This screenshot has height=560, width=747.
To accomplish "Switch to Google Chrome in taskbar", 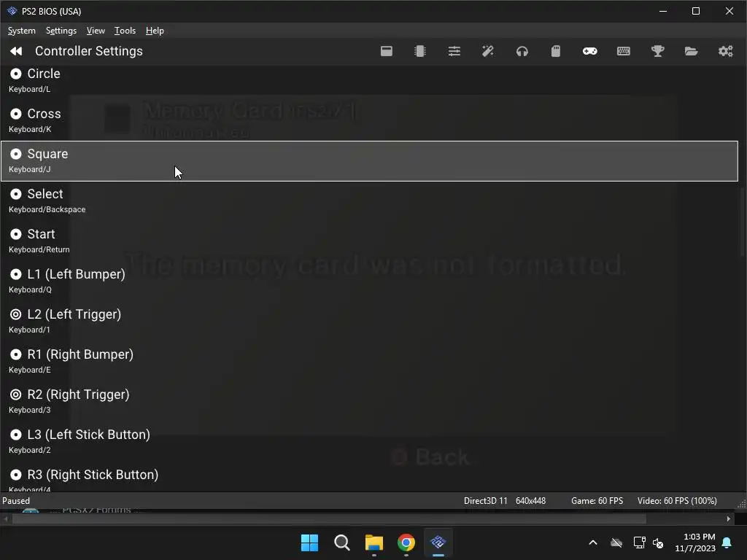I will coord(406,542).
